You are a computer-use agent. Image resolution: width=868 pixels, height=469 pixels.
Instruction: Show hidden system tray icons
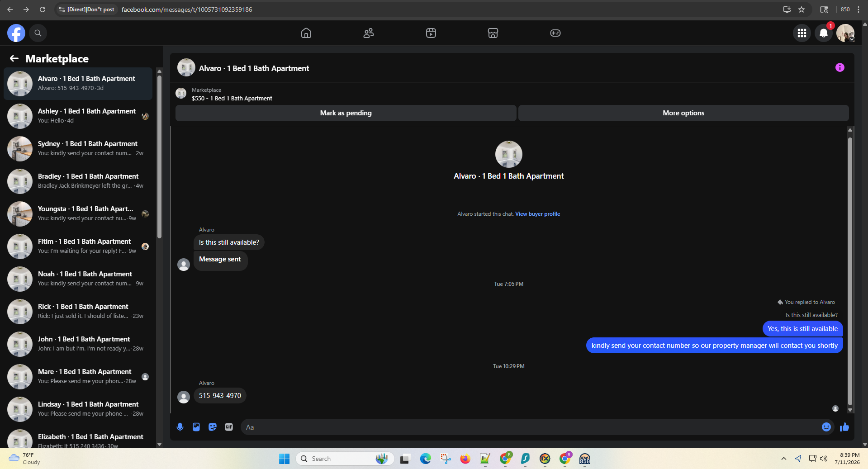[x=783, y=459]
